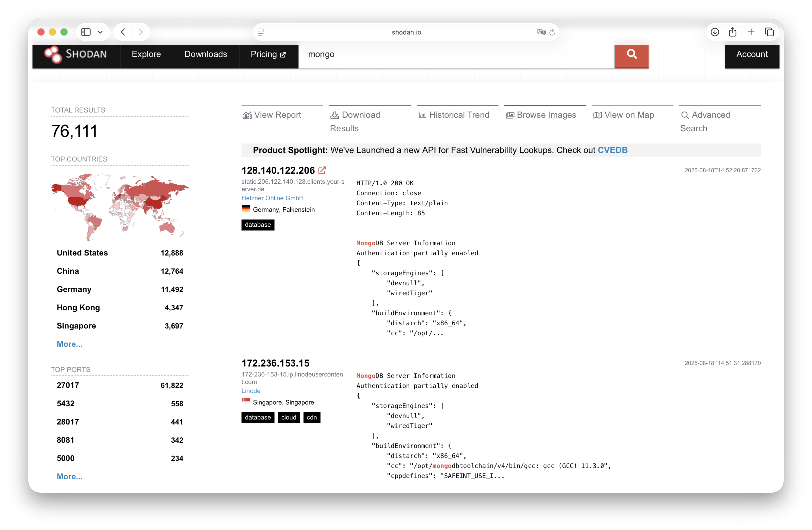Click the shodan.io address bar
This screenshot has width=812, height=530.
tap(406, 32)
